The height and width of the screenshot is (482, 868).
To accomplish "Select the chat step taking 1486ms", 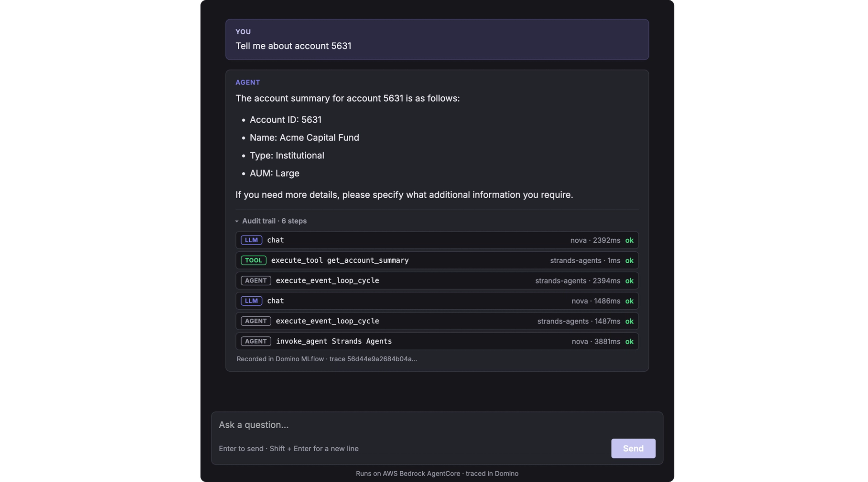I will [437, 301].
